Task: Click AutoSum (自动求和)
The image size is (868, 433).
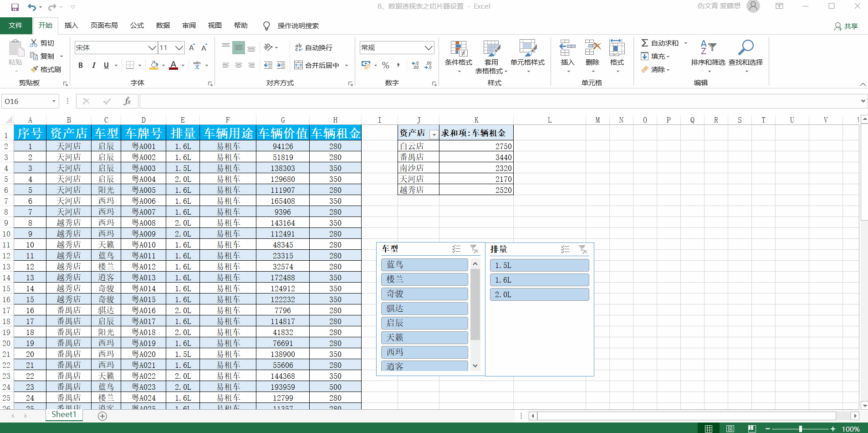Action: (x=660, y=43)
